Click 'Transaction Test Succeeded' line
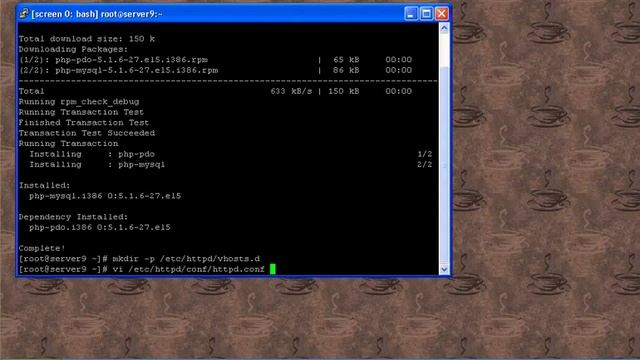The width and height of the screenshot is (640, 360). pyautogui.click(x=87, y=133)
